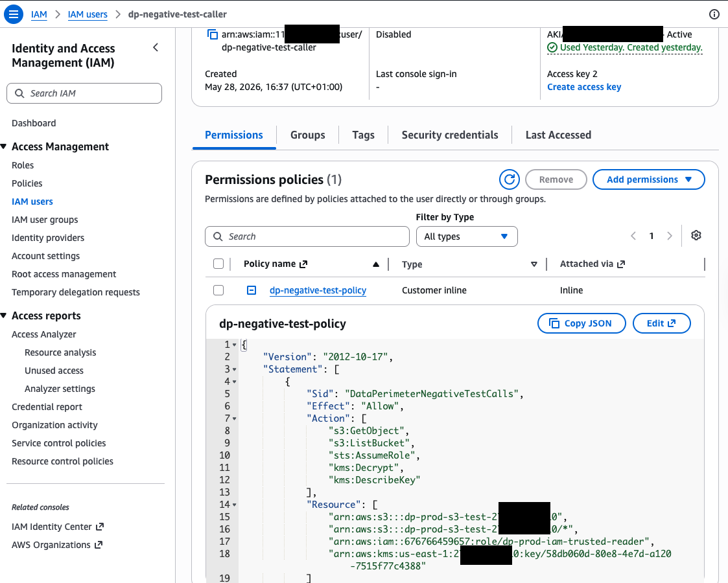Switch to the Groups tab
The image size is (728, 583).
pos(307,135)
